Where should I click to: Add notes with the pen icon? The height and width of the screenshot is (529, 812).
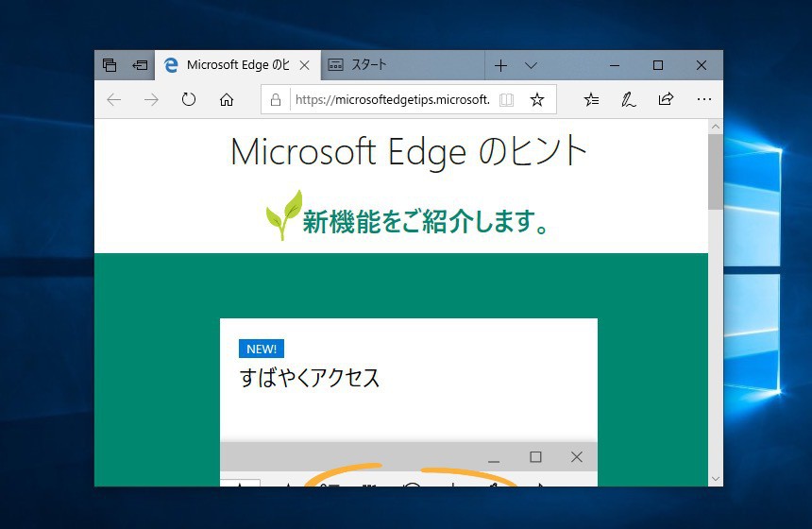click(628, 99)
